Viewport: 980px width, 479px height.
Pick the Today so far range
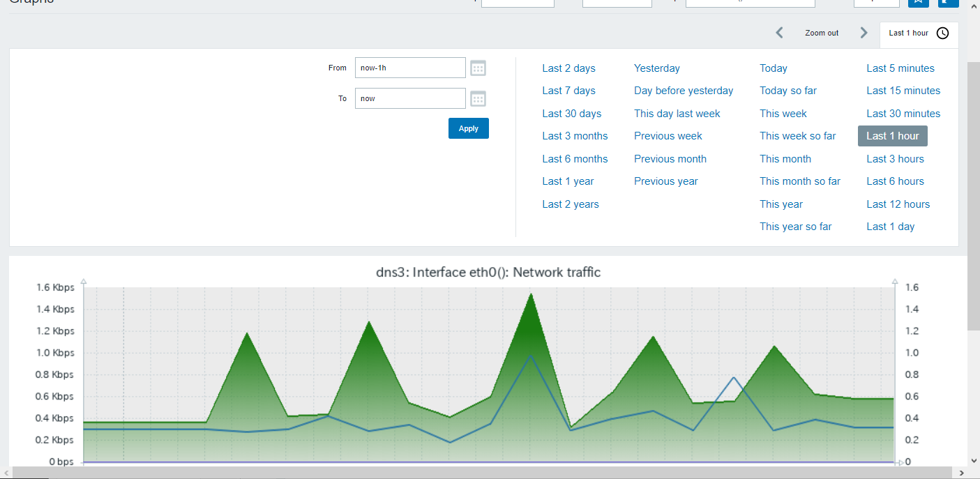(787, 91)
